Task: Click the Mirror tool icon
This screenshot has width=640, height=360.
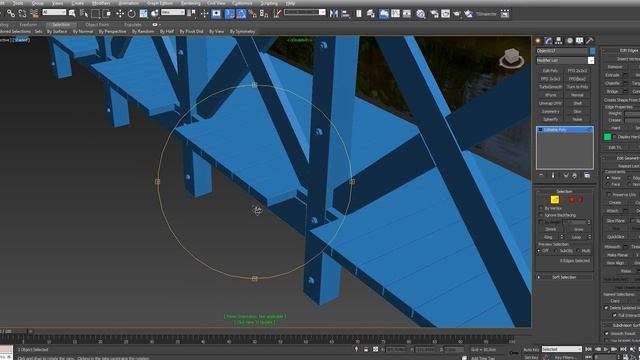Action: pyautogui.click(x=334, y=13)
